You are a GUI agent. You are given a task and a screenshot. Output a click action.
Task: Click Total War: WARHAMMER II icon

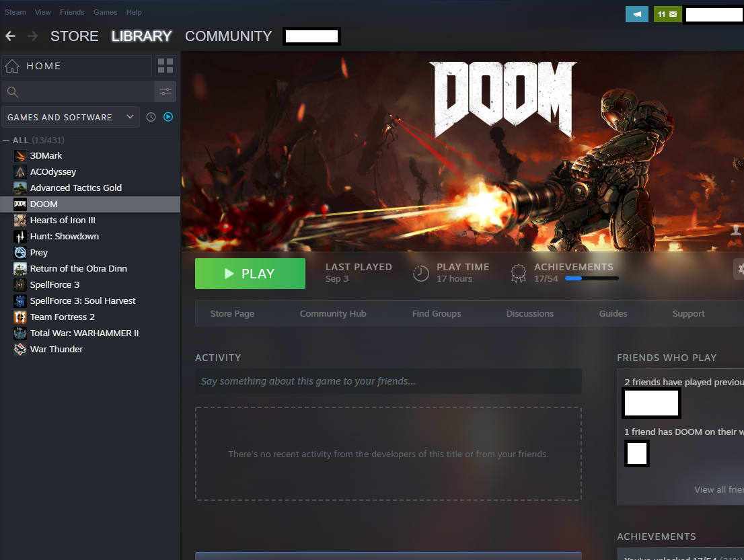coord(20,333)
